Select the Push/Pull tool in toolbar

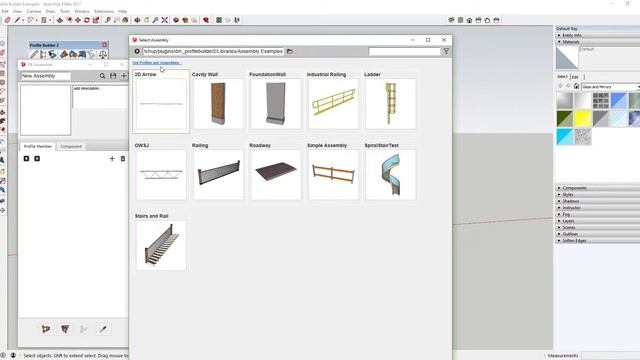pyautogui.click(x=60, y=20)
